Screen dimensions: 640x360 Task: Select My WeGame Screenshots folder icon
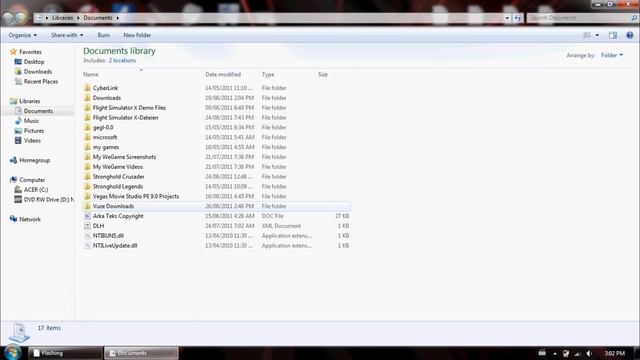point(87,157)
